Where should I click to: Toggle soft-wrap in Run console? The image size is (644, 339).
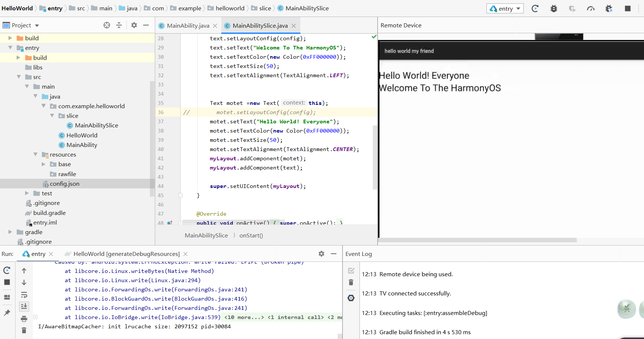(24, 295)
